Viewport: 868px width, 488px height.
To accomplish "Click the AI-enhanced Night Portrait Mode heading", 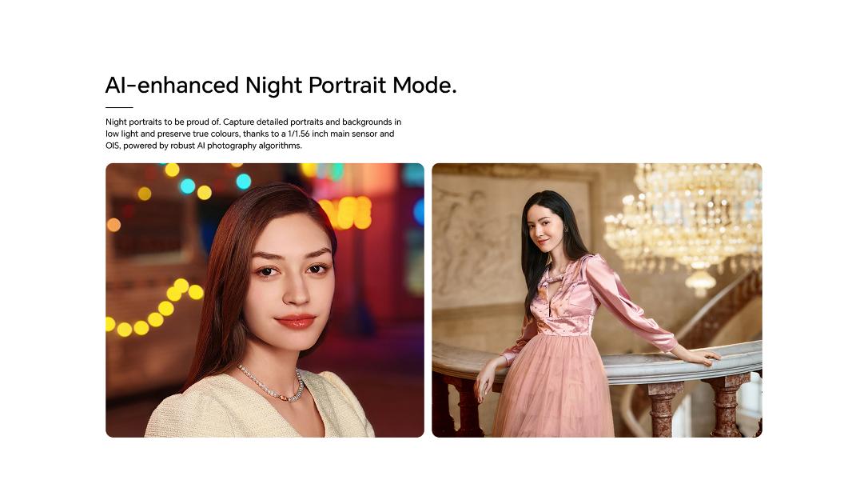I will [x=281, y=86].
